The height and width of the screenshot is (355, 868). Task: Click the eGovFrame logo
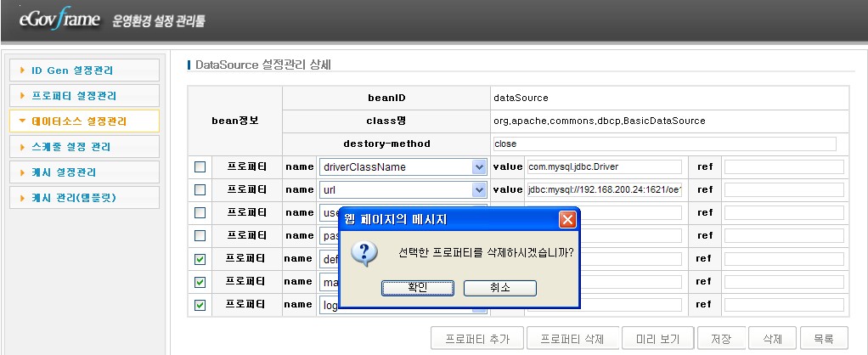point(58,19)
